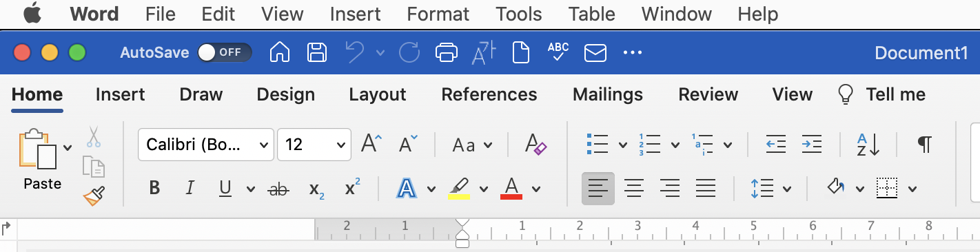980x252 pixels.
Task: Apply the yellow text highlight color
Action: pyautogui.click(x=459, y=188)
